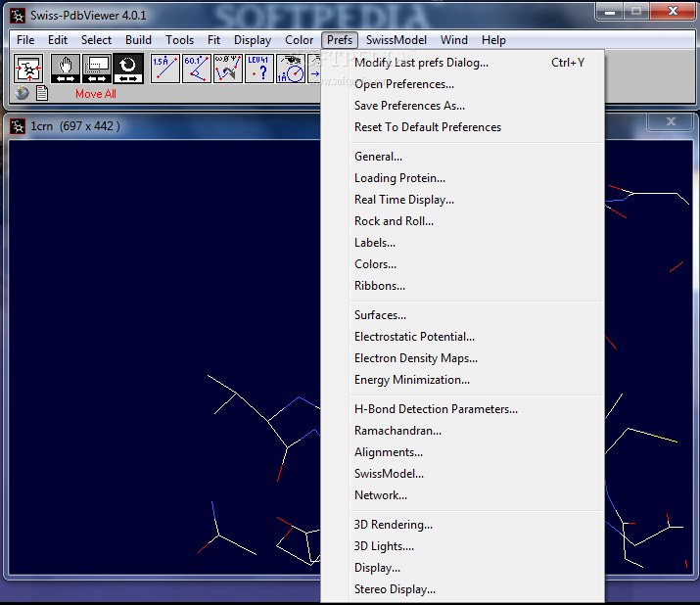
Task: Open the Display menu in the menu bar
Action: 253,40
